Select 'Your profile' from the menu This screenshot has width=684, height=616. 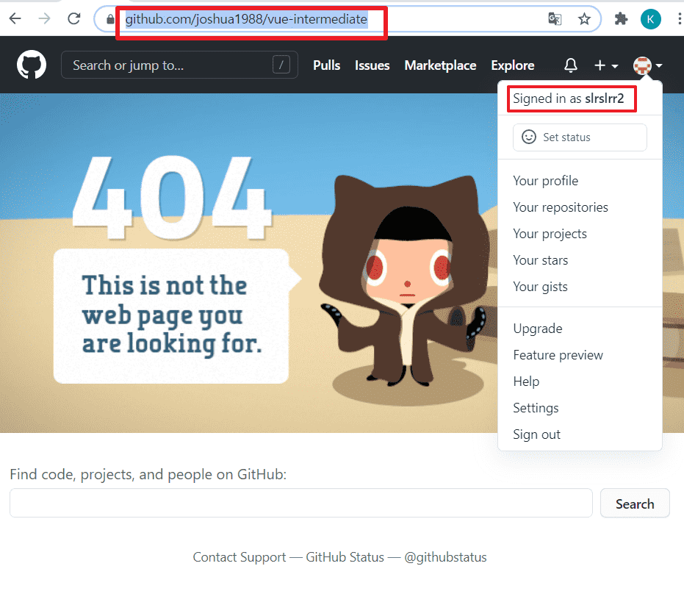click(x=545, y=181)
